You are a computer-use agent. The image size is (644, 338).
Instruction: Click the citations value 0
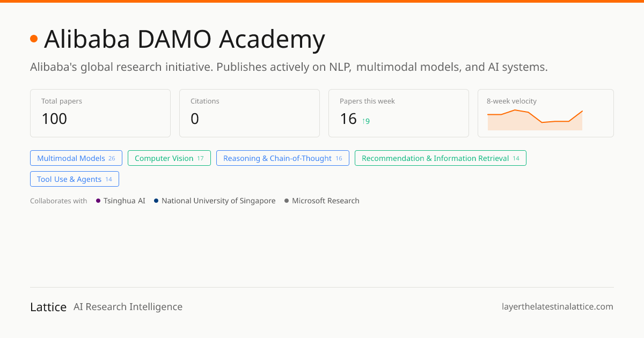(x=195, y=119)
